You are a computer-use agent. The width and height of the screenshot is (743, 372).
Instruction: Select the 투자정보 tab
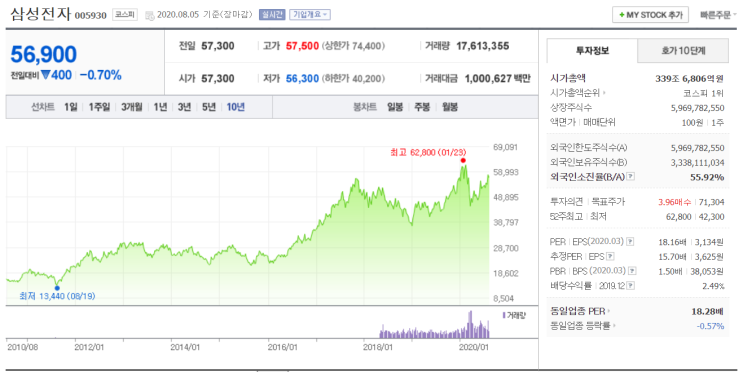click(592, 51)
